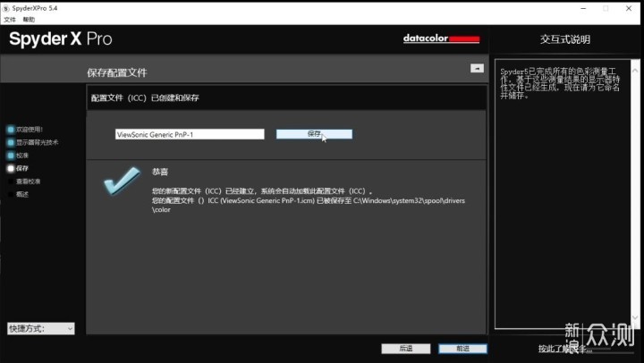Click the 保存 button next to profile name
Image resolution: width=644 pixels, height=363 pixels.
(x=314, y=134)
